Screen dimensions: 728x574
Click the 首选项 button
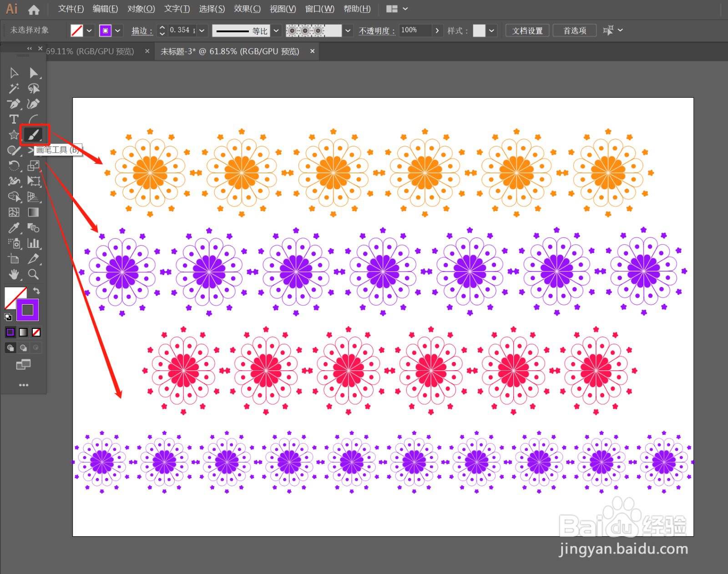pos(575,30)
